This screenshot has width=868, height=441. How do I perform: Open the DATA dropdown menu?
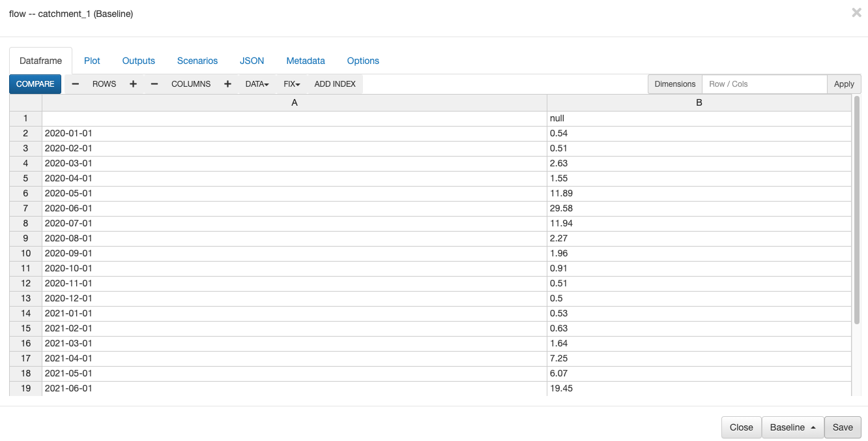click(x=257, y=84)
